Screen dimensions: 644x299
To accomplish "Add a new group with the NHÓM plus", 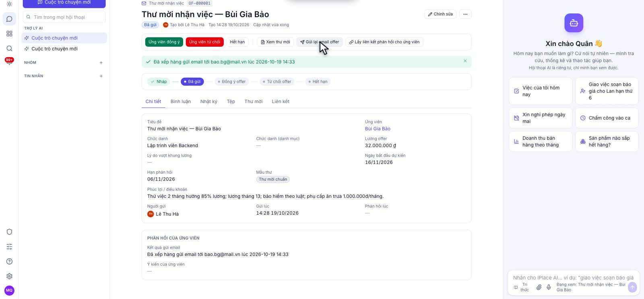I will pos(101,62).
